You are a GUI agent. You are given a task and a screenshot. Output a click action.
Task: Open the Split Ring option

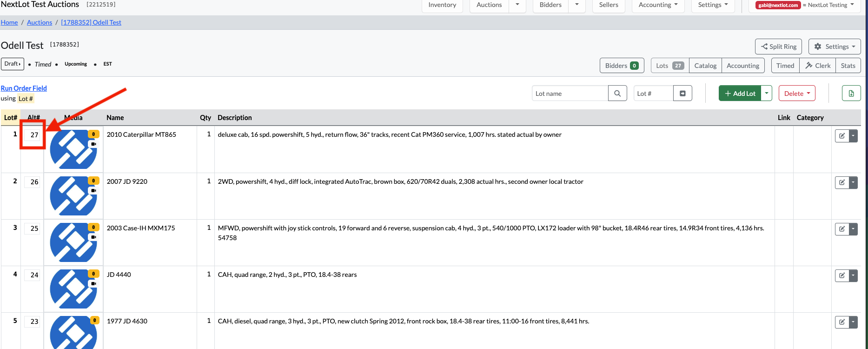(778, 47)
